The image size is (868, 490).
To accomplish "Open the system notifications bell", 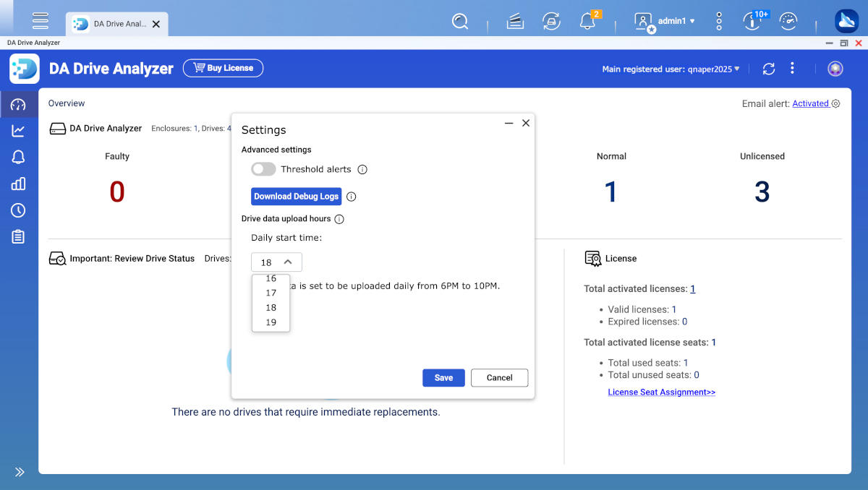I will tap(587, 22).
